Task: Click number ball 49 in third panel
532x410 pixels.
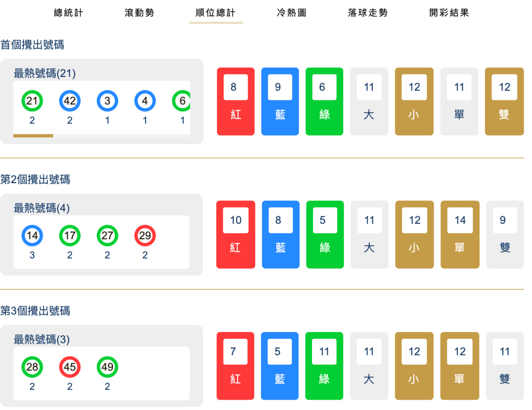Action: tap(107, 367)
